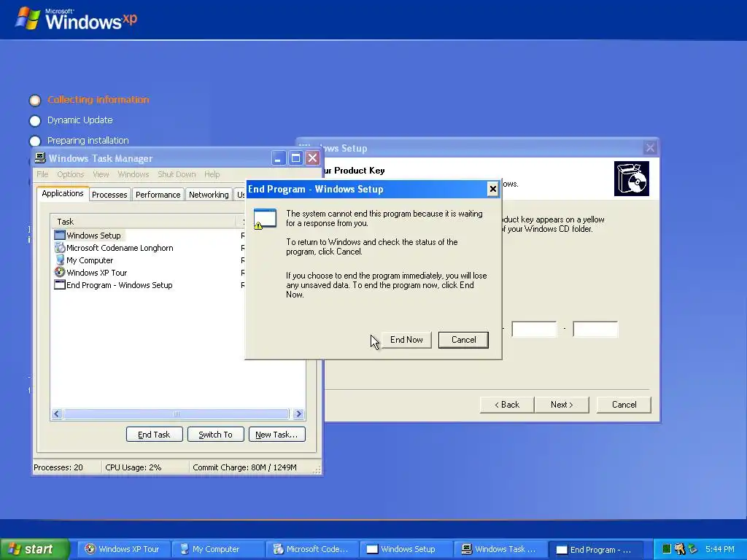Click the last product key field in Setup
The image size is (747, 560).
[595, 329]
